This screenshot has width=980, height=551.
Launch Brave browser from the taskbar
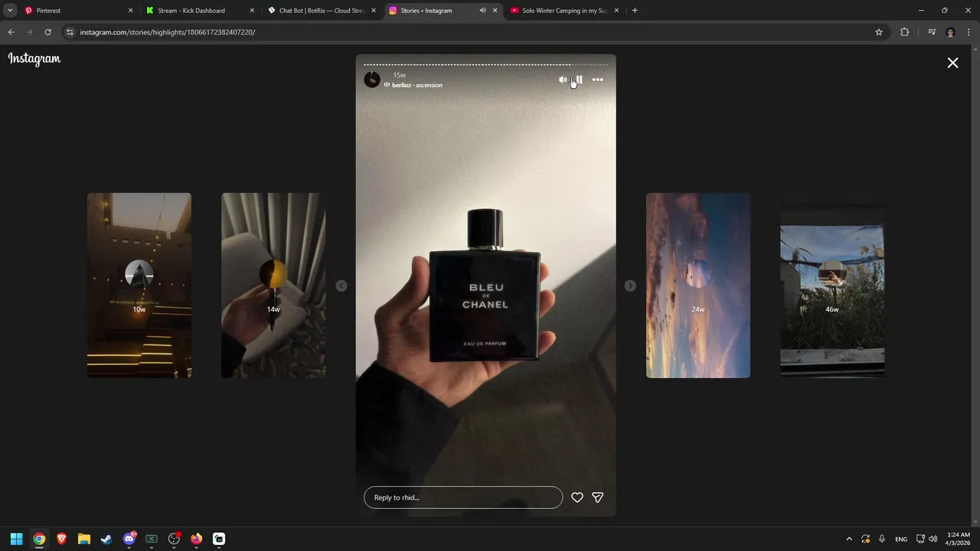[x=61, y=539]
